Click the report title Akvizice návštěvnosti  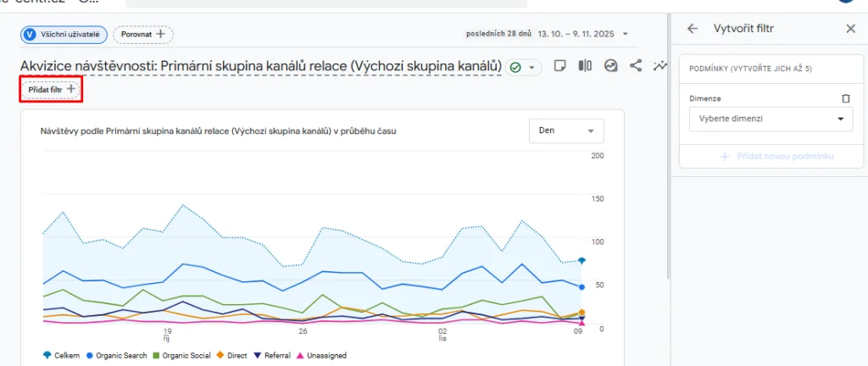pyautogui.click(x=261, y=66)
